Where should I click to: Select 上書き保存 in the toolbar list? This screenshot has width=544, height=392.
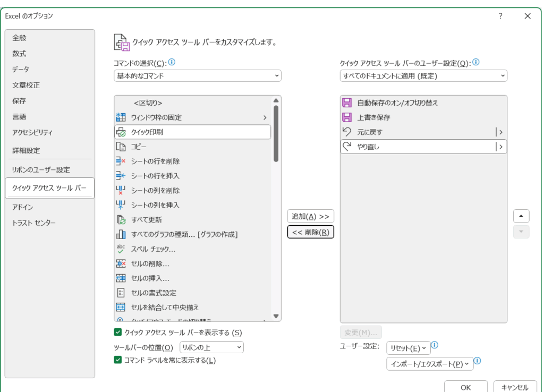coord(423,117)
